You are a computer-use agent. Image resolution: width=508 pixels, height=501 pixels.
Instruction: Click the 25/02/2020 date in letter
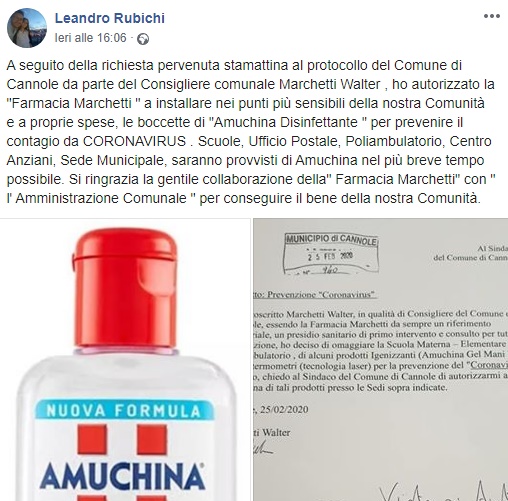tap(282, 409)
